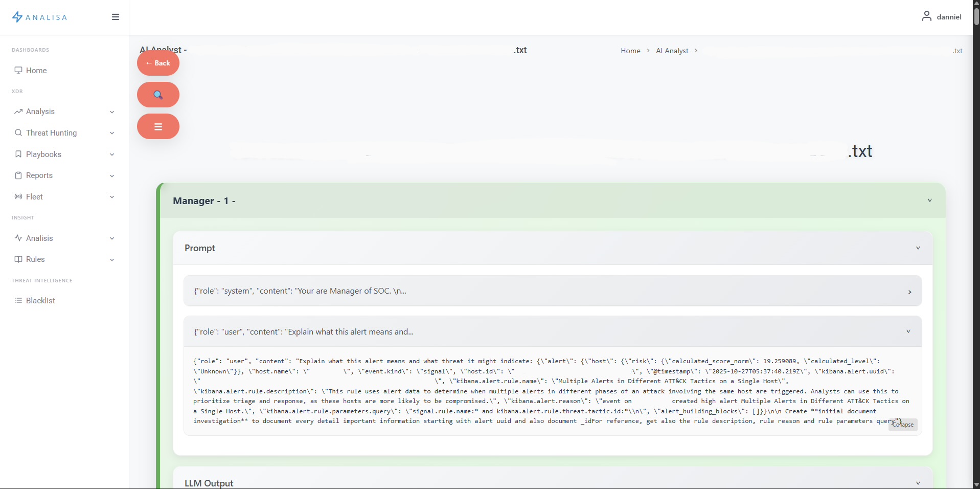Navigate to Home via breadcrumb

(x=630, y=51)
